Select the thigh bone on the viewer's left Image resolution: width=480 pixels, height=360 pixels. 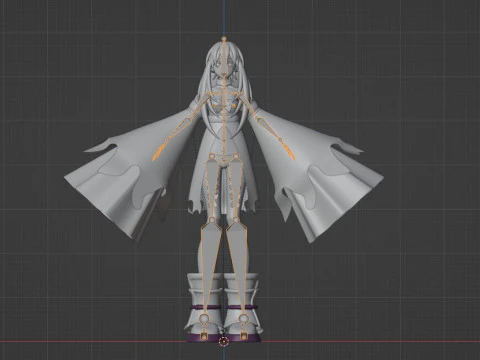(211, 188)
